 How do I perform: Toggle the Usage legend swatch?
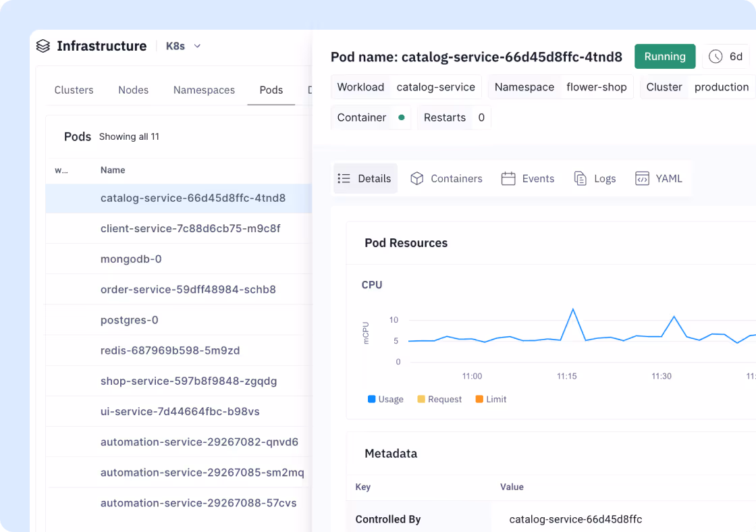372,399
